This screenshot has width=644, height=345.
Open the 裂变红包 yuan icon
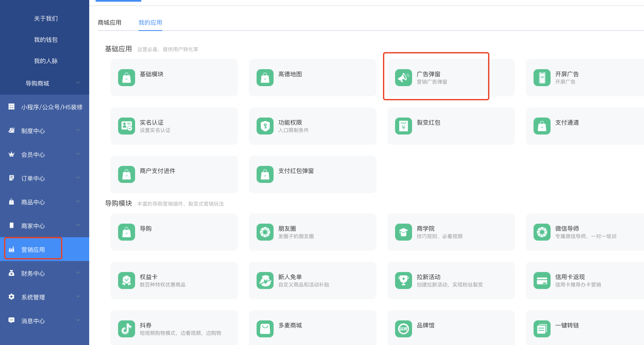tap(404, 126)
